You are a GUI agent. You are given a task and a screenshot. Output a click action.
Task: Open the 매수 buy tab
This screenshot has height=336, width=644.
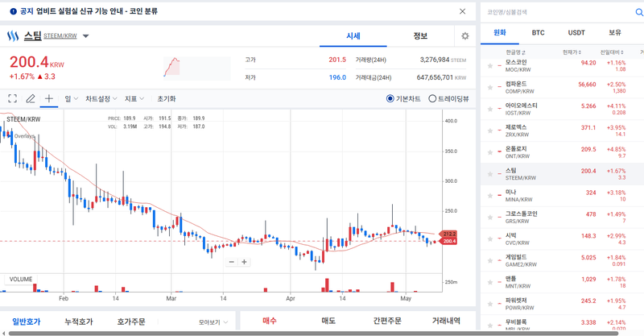[270, 321]
